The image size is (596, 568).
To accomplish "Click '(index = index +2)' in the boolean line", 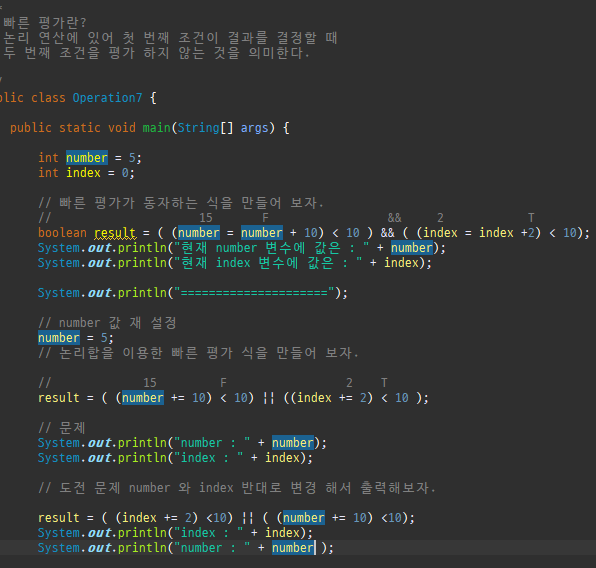I will click(x=479, y=233).
